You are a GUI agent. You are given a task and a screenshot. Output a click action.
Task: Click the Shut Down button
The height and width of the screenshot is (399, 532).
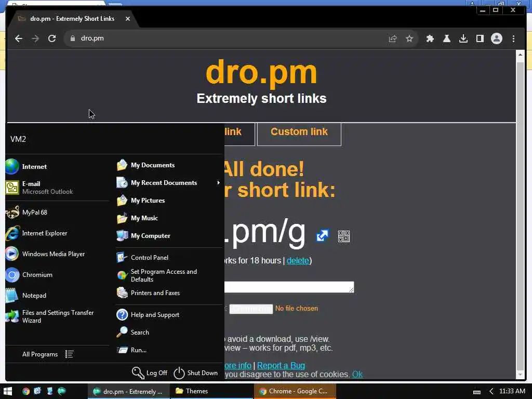(x=196, y=373)
